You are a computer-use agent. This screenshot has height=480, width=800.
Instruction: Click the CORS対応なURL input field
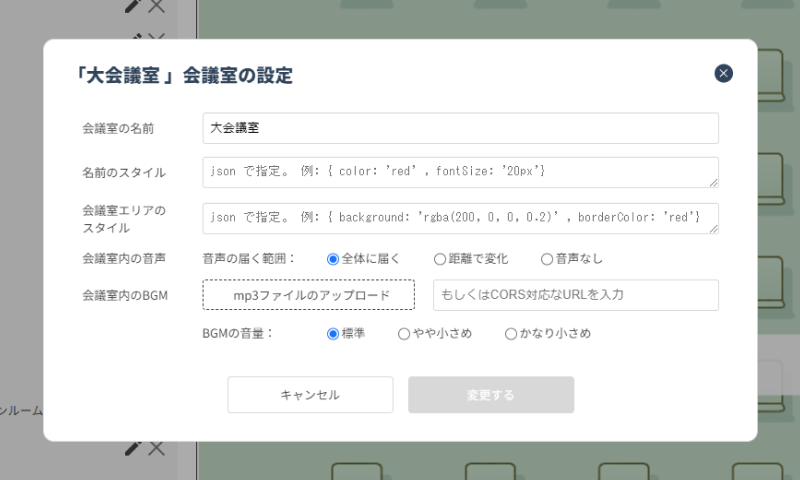coord(575,295)
